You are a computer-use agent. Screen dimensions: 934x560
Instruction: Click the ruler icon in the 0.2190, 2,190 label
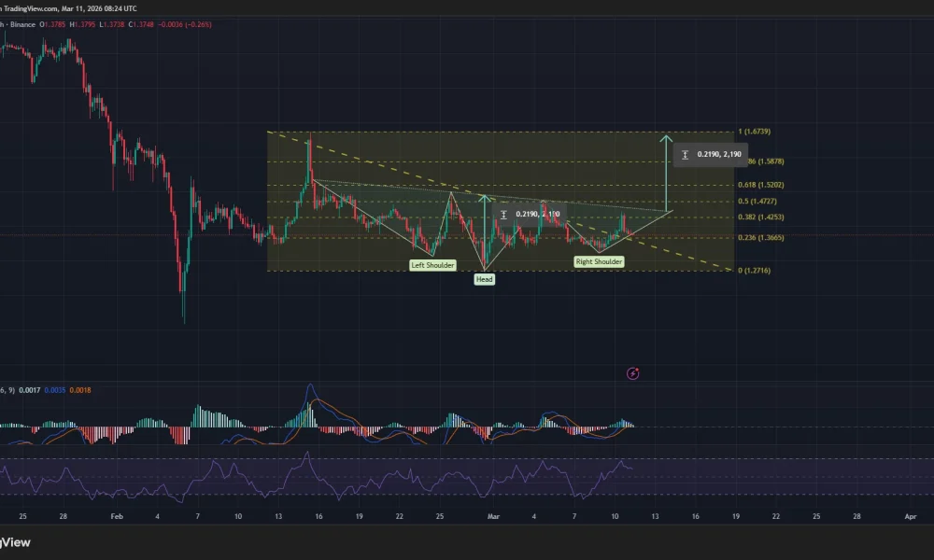coord(685,154)
